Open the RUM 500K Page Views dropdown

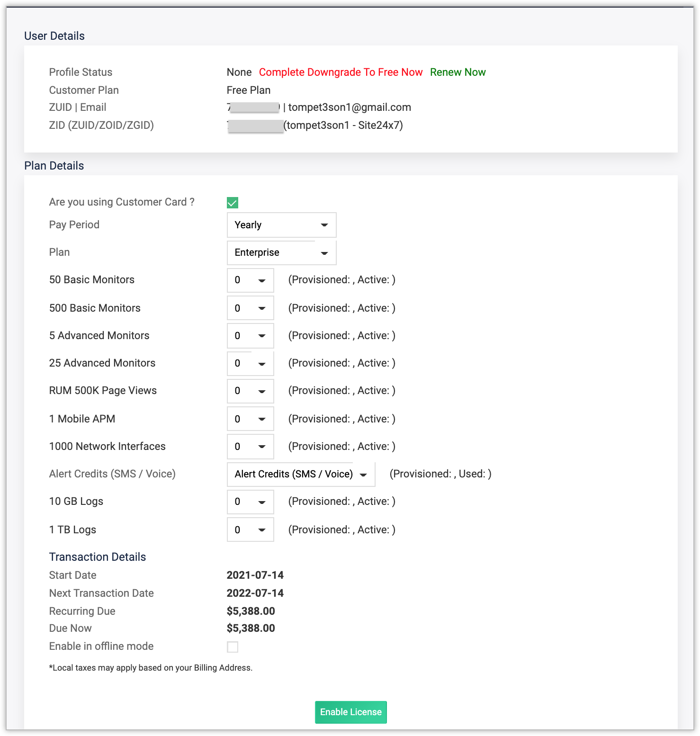[x=250, y=391]
